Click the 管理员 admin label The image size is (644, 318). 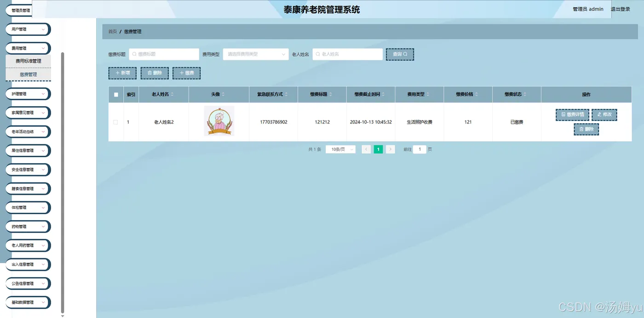click(588, 9)
